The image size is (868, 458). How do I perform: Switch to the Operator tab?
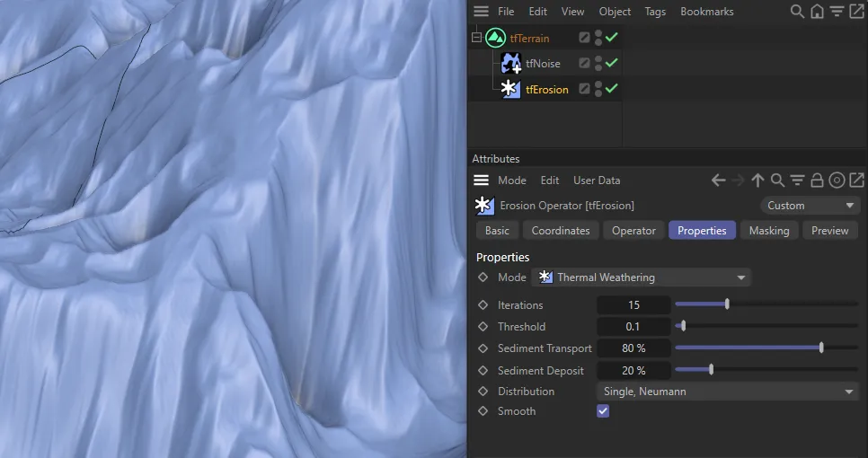pyautogui.click(x=633, y=230)
